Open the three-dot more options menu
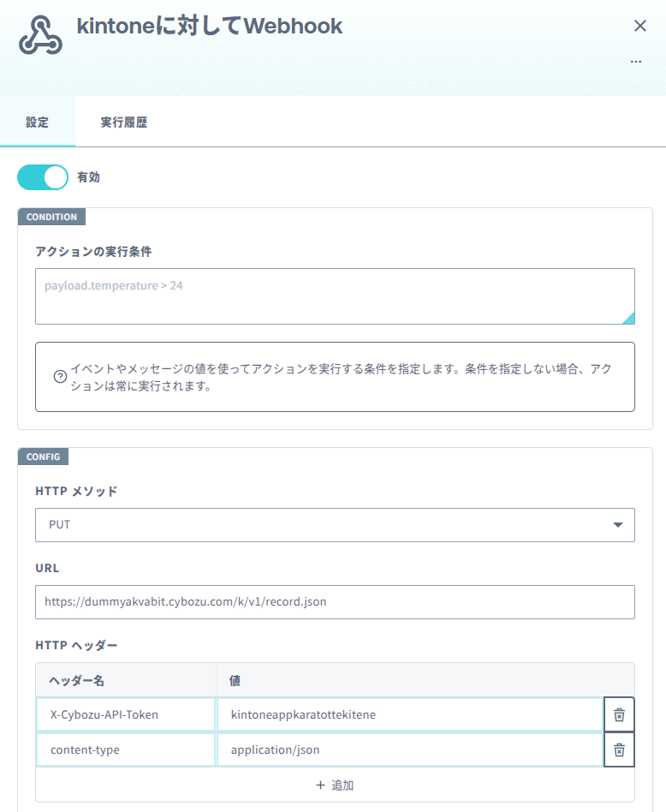The width and height of the screenshot is (666, 812). [x=636, y=62]
